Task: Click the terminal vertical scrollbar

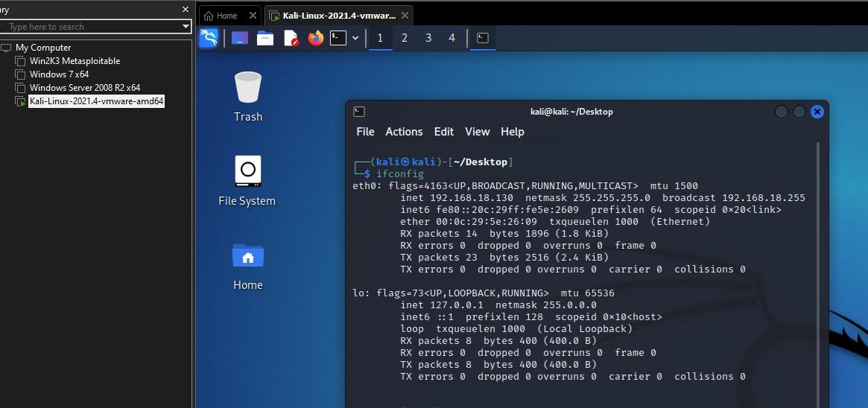Action: click(x=818, y=275)
